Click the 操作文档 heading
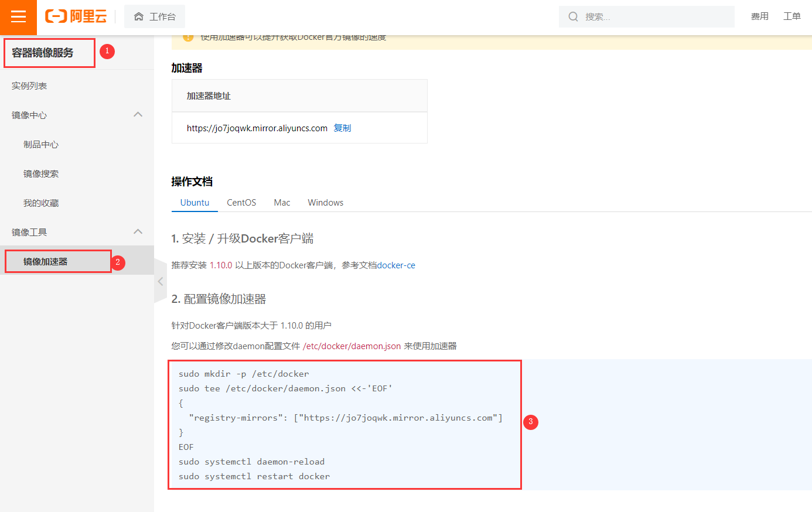The width and height of the screenshot is (812, 512). point(192,182)
